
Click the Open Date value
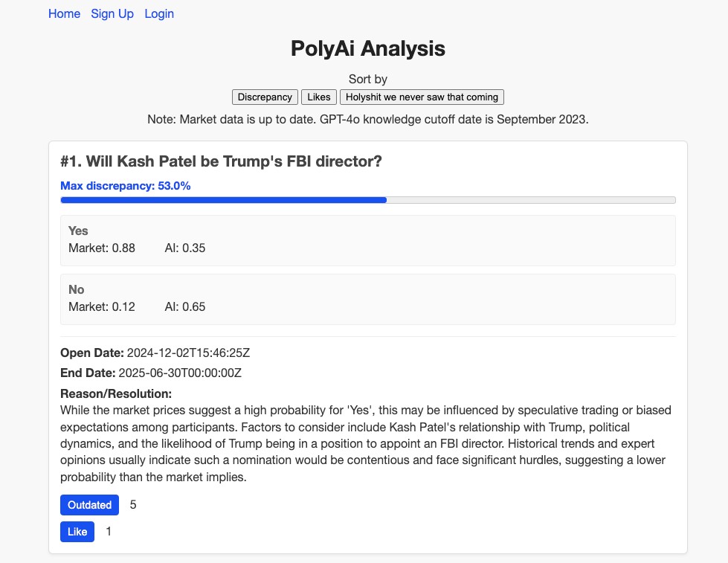pyautogui.click(x=188, y=353)
